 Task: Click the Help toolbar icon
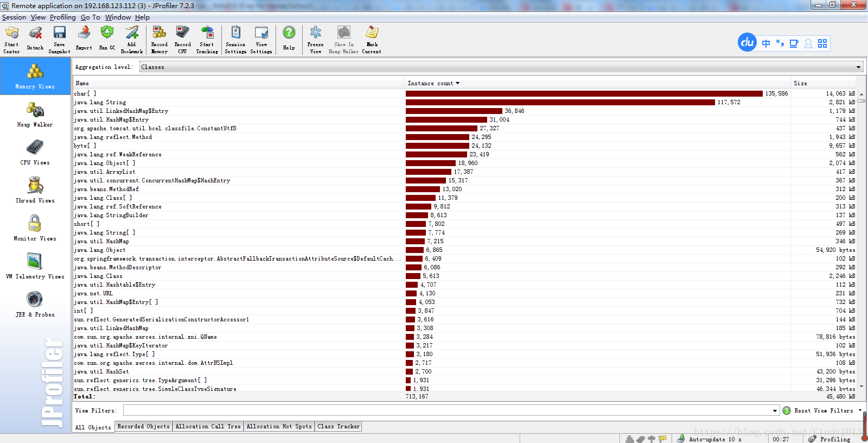pos(289,40)
